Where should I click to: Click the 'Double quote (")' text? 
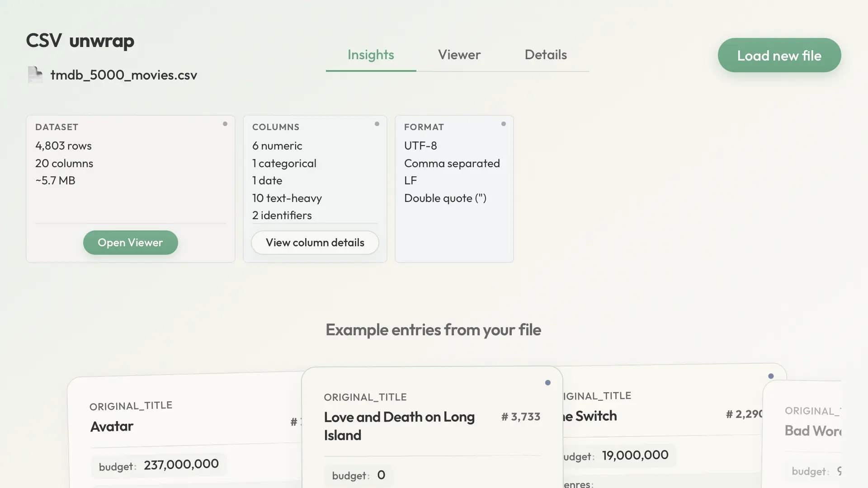coord(445,198)
